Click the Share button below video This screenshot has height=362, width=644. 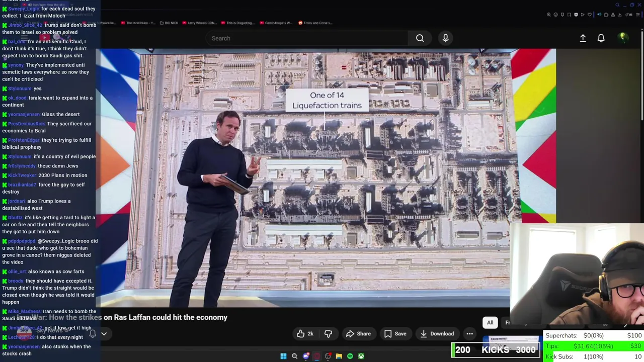click(x=358, y=333)
